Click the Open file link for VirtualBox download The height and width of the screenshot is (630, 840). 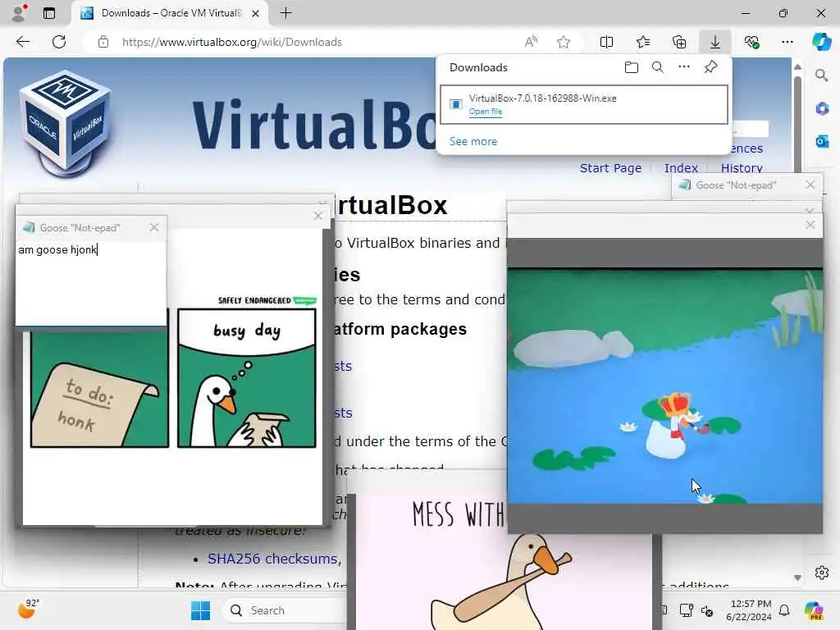click(x=486, y=112)
